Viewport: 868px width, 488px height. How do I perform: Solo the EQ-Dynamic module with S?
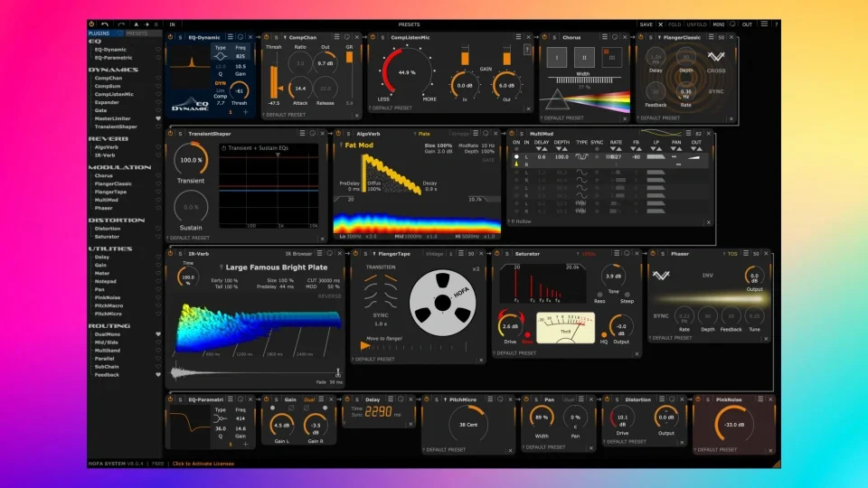180,38
